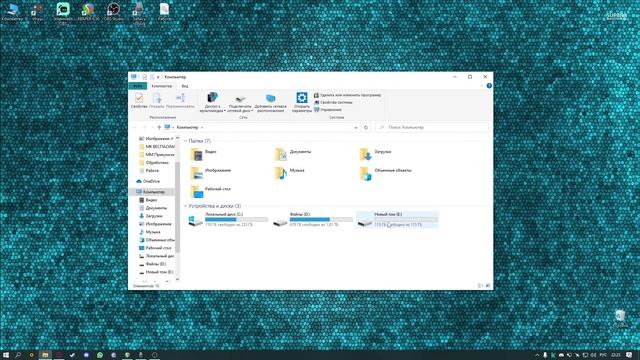Click the Открыть параметры gear icon
This screenshot has height=360, width=640.
[x=302, y=102]
